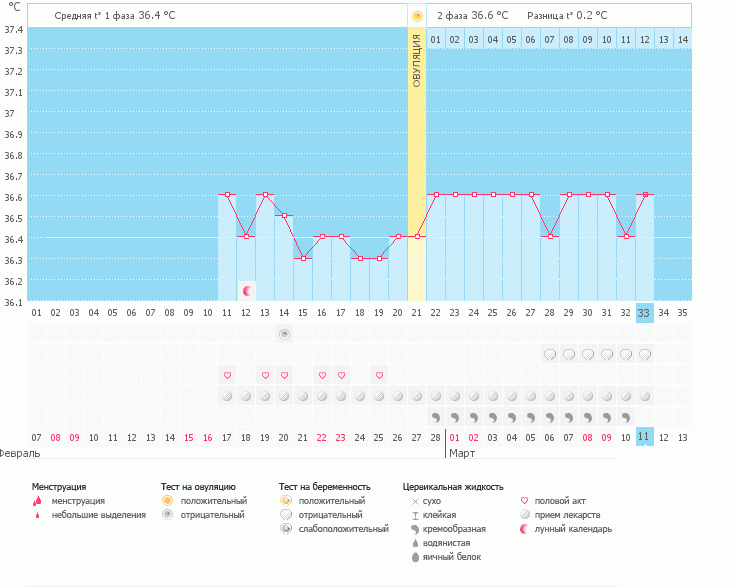Click the creamy cervical fluid icon on day 22

pyautogui.click(x=436, y=417)
